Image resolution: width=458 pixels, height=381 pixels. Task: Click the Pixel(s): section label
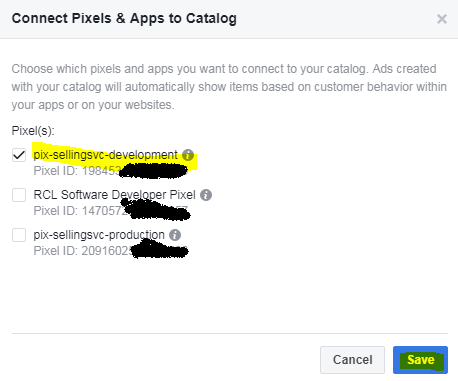(x=33, y=131)
